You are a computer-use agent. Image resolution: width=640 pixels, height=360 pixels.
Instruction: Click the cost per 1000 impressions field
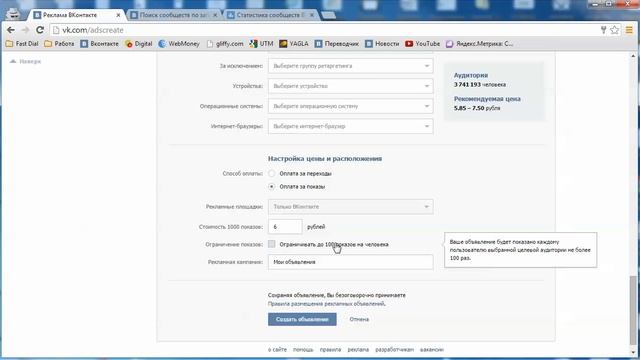pyautogui.click(x=285, y=227)
